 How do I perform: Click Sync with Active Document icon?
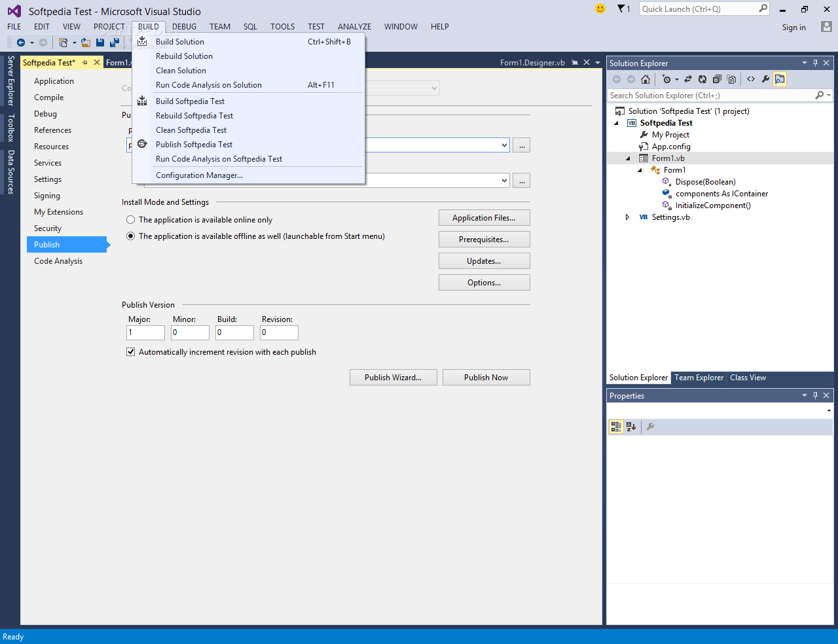(x=688, y=79)
